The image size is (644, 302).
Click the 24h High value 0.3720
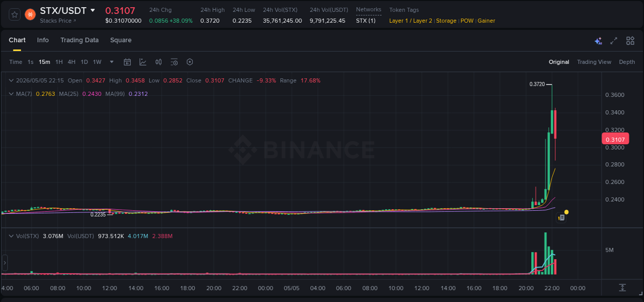click(209, 21)
